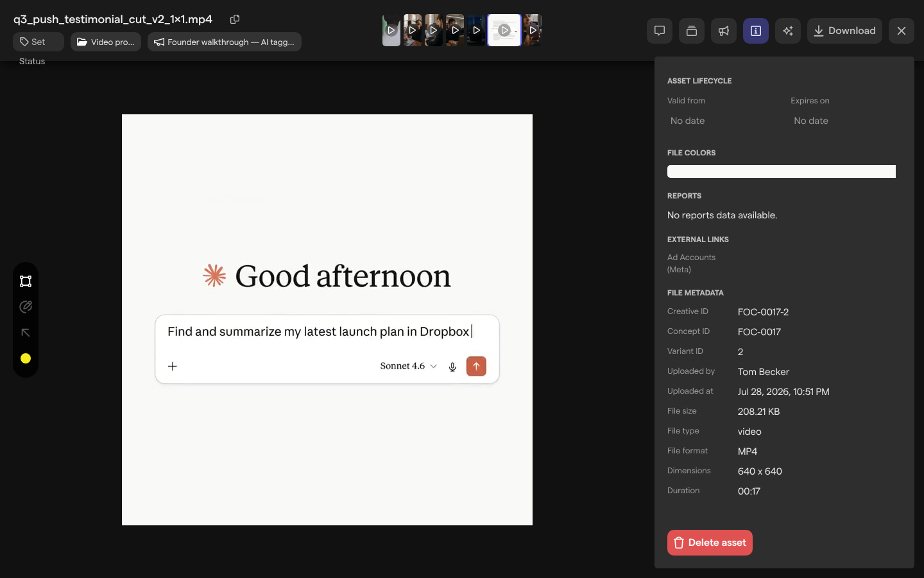Viewport: 924px width, 578px height.
Task: Set the Valid from date
Action: pos(687,121)
